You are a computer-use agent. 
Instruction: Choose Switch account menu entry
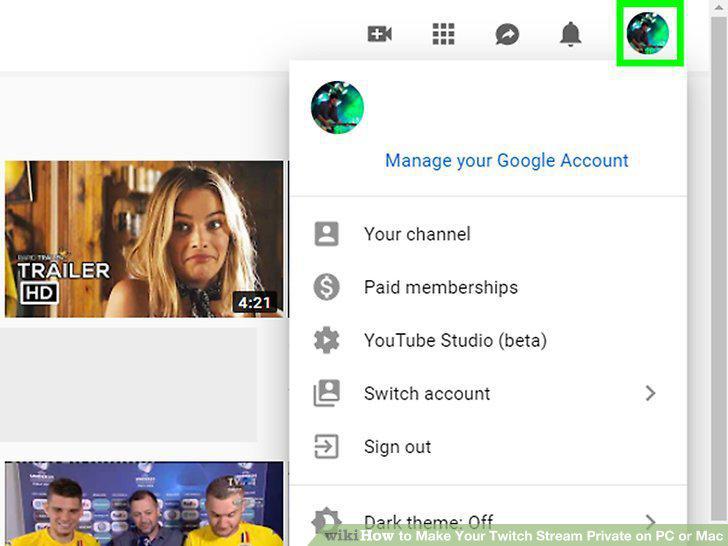(x=488, y=394)
